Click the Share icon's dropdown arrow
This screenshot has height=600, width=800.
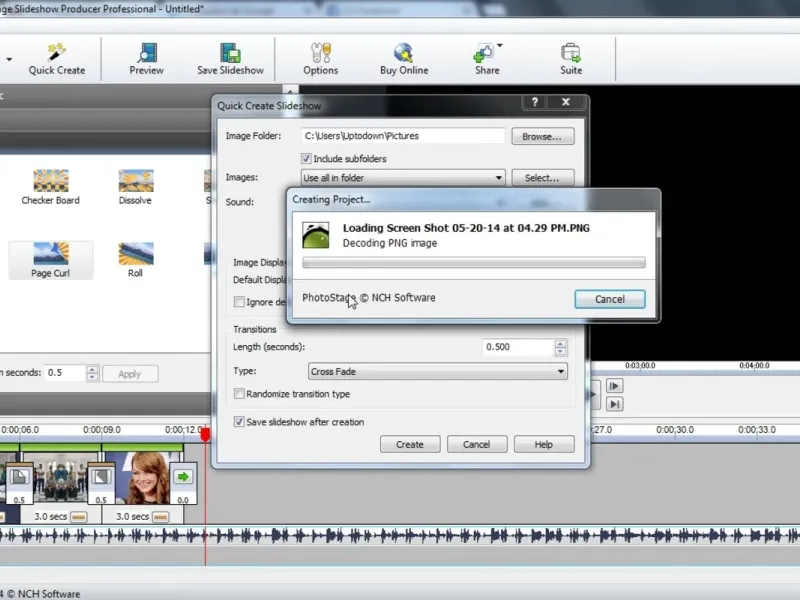[x=500, y=45]
